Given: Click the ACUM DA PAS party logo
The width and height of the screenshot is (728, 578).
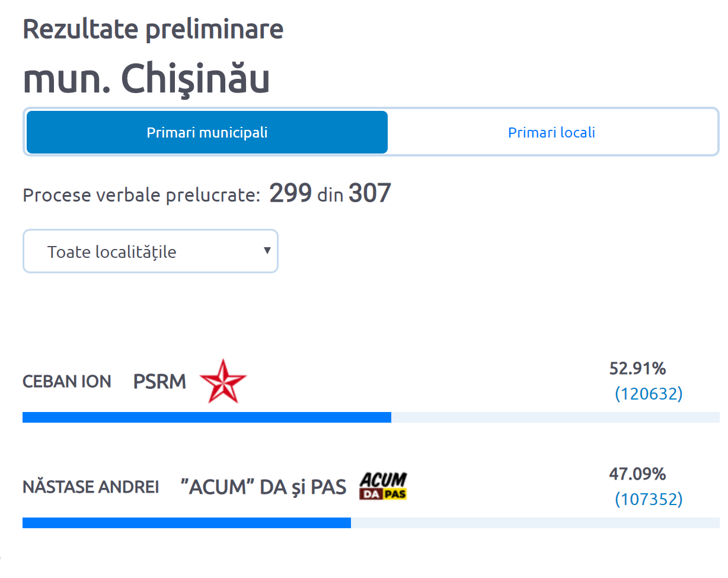Looking at the screenshot, I should coord(383,486).
